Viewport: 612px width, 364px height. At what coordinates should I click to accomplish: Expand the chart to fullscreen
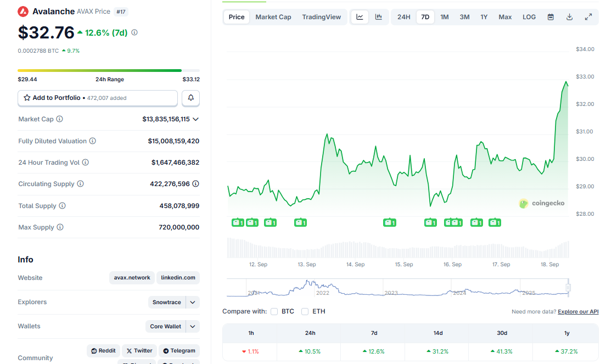(x=588, y=17)
